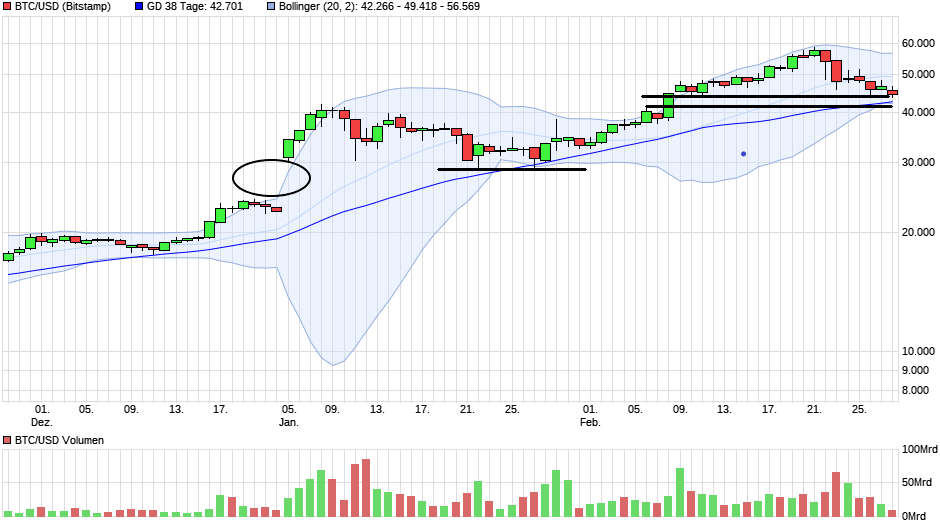The height and width of the screenshot is (526, 940).
Task: Click the 60.000 price axis label
Action: pyautogui.click(x=918, y=43)
